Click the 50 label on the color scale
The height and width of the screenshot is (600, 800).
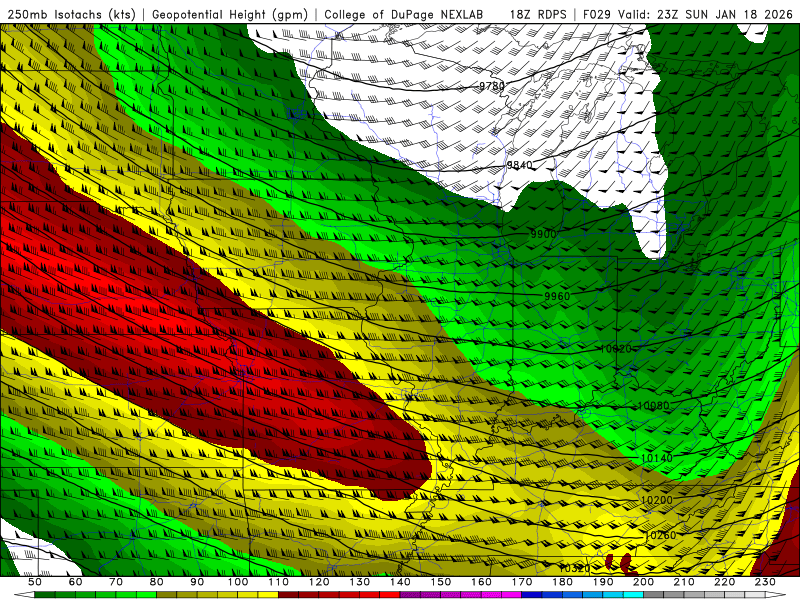point(35,582)
